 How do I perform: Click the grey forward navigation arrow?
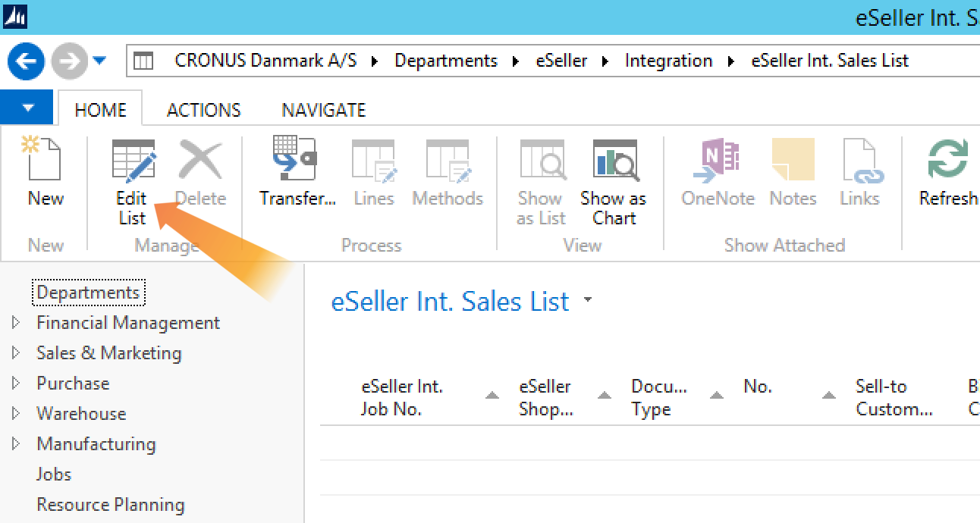point(70,61)
